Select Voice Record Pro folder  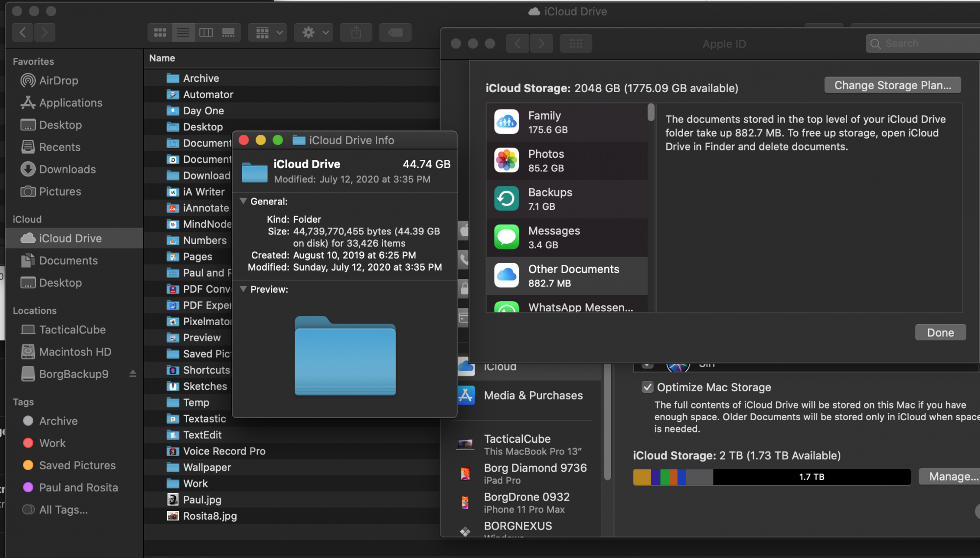(292, 451)
